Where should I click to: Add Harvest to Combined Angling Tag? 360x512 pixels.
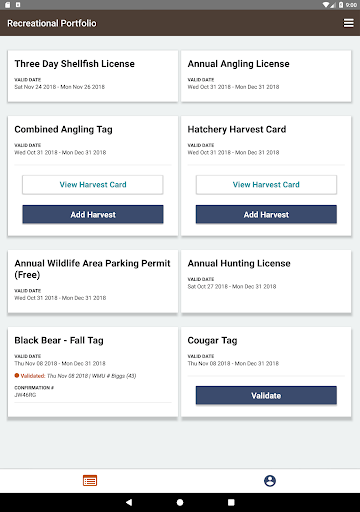(93, 214)
